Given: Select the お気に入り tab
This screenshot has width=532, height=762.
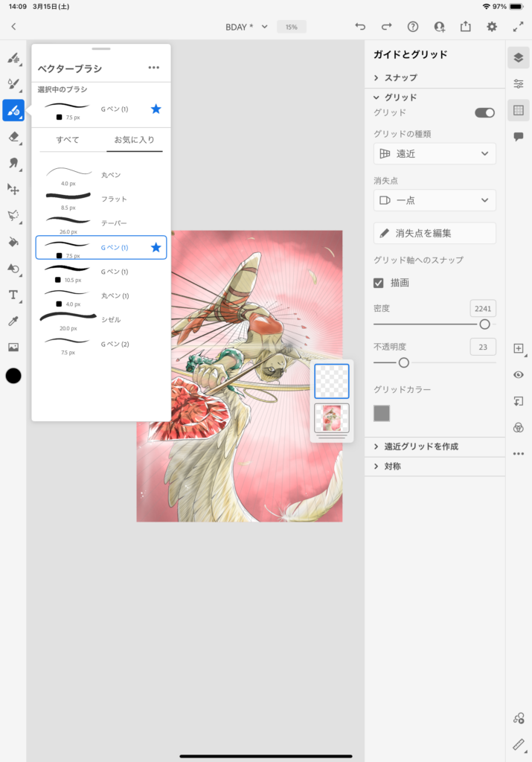Looking at the screenshot, I should [x=134, y=139].
